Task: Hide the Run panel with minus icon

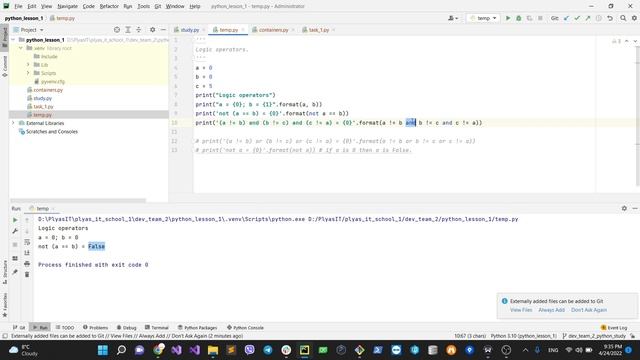Action: 635,208
